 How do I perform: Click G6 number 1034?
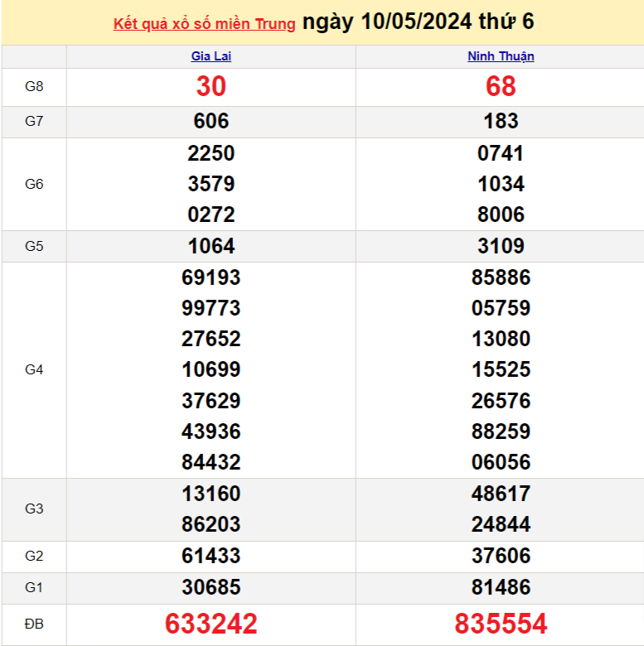pos(501,184)
